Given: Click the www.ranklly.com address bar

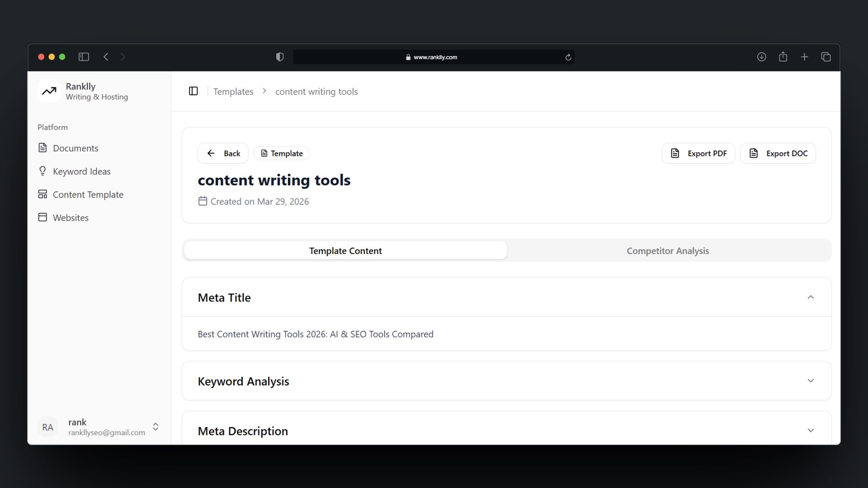Looking at the screenshot, I should (x=434, y=57).
